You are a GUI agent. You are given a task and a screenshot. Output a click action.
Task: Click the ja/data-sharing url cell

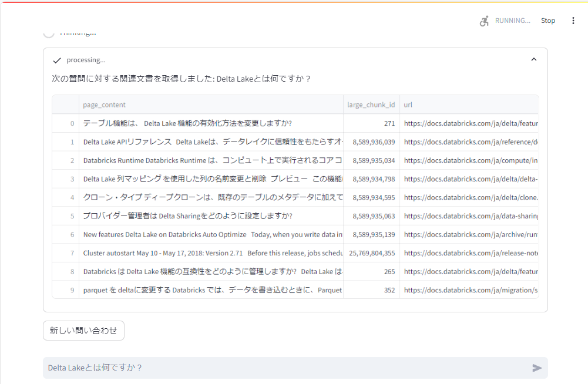469,216
